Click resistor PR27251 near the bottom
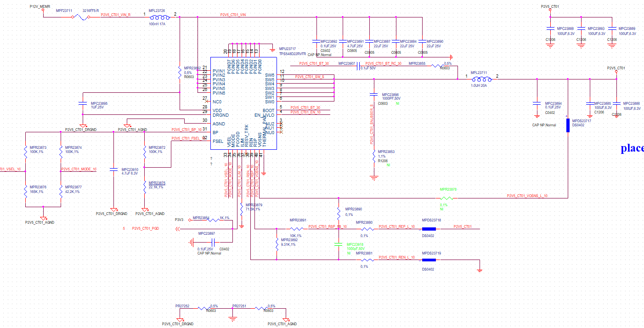 pyautogui.click(x=261, y=309)
